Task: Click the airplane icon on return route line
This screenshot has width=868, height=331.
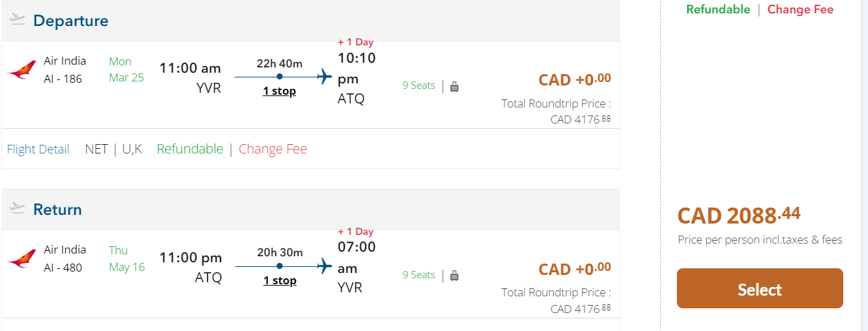Action: (x=325, y=266)
